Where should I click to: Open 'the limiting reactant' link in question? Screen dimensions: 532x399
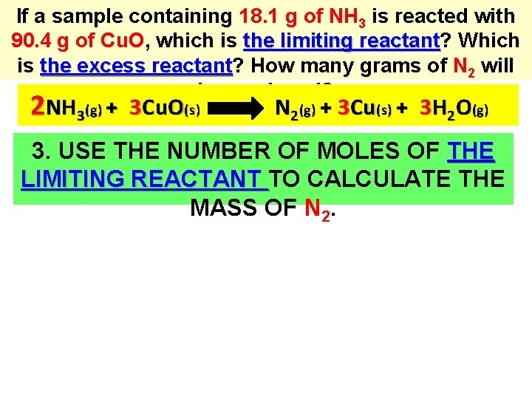tap(341, 41)
